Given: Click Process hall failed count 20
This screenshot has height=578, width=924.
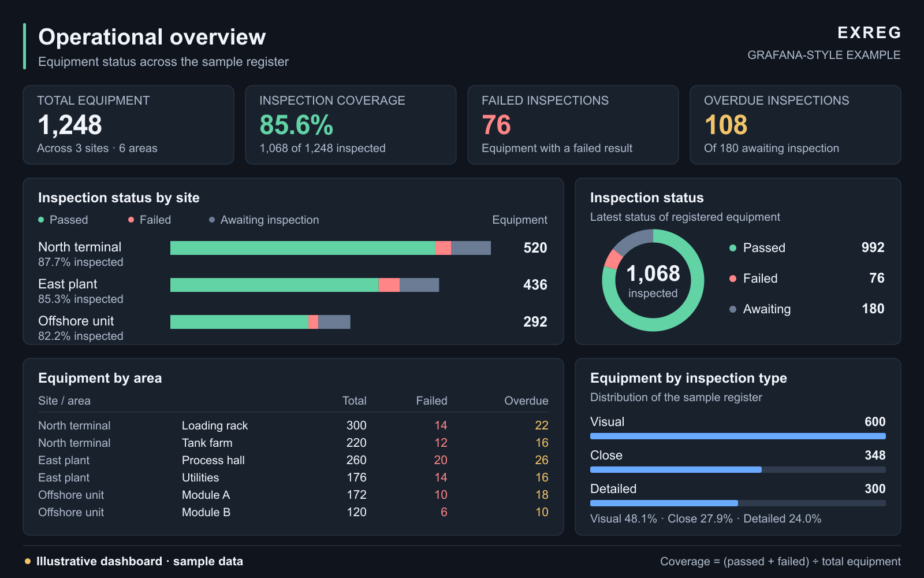Looking at the screenshot, I should tap(441, 460).
